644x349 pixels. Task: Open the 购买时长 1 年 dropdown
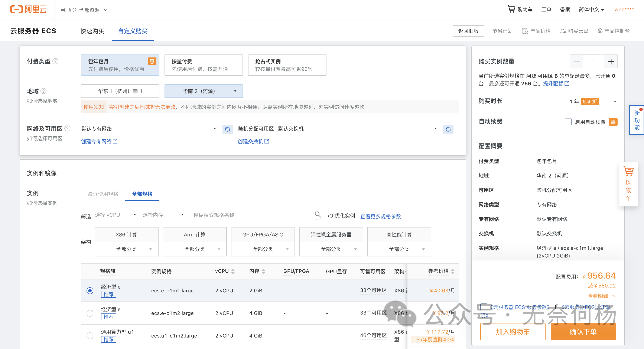(x=593, y=102)
